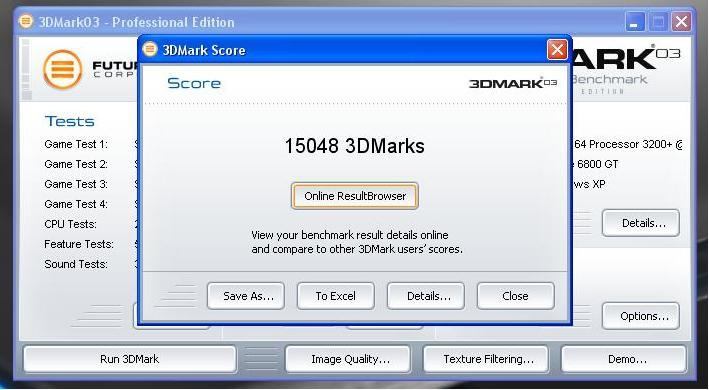Open Texture Filtering… in main window
The width and height of the screenshot is (709, 390).
pos(486,359)
